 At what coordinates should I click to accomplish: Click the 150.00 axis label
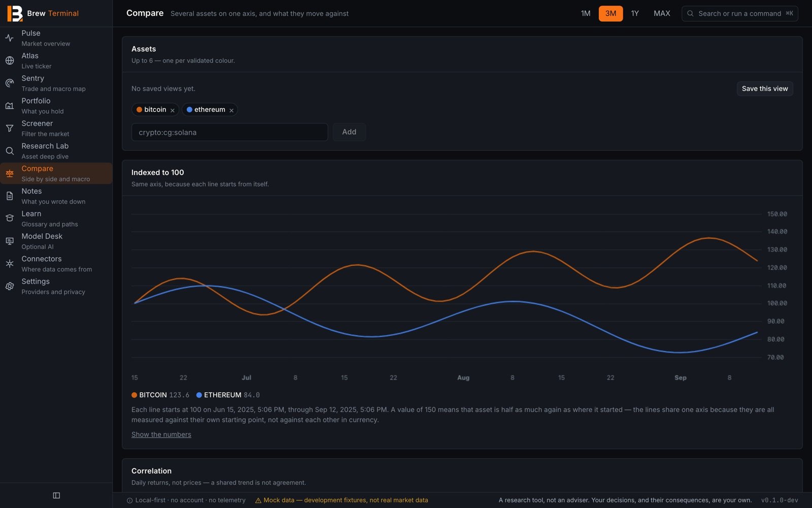(777, 214)
